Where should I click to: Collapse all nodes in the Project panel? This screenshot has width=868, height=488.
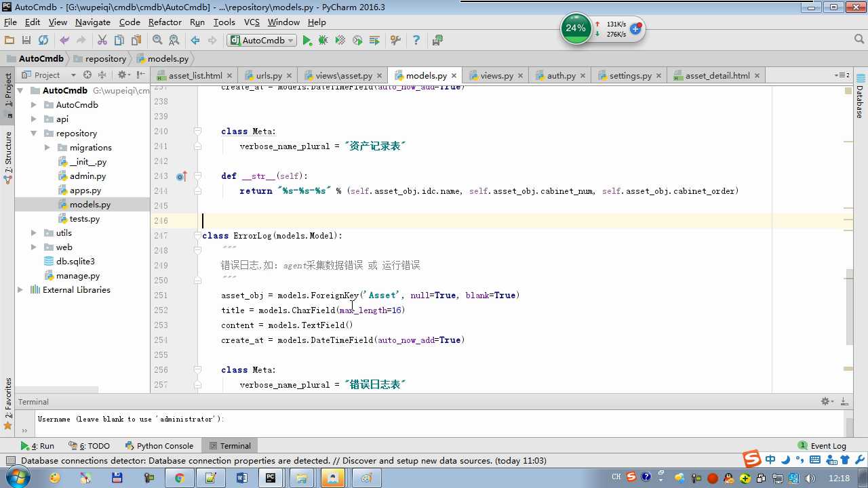coord(102,75)
